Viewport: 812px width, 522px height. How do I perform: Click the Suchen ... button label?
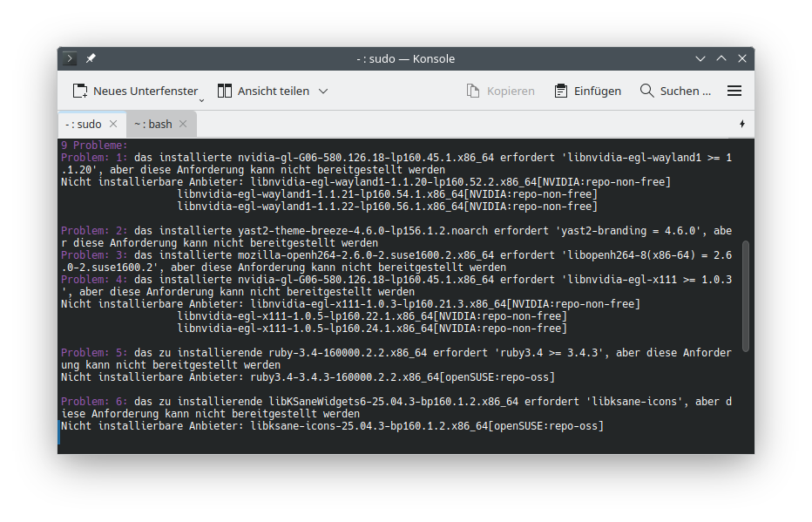coord(686,91)
